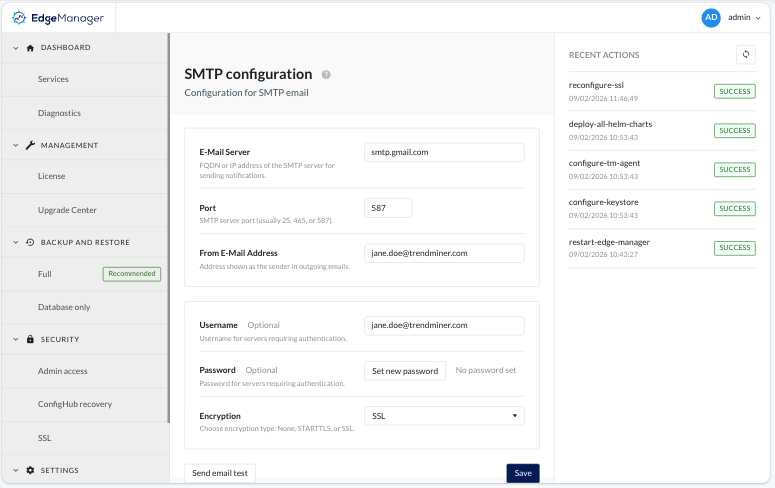Click the Security lock icon
This screenshot has height=488, width=775.
pyautogui.click(x=30, y=339)
